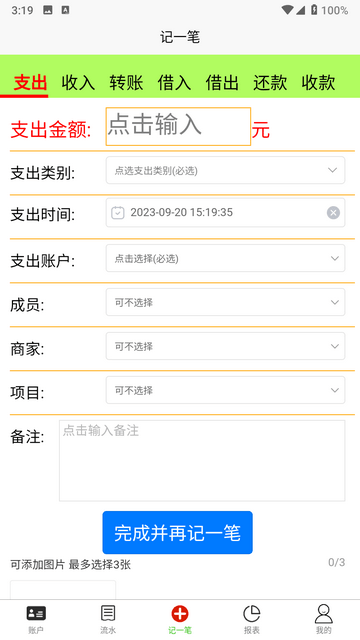Tap the add image thumbnail box
Screen dimensions: 360x640
[63, 590]
